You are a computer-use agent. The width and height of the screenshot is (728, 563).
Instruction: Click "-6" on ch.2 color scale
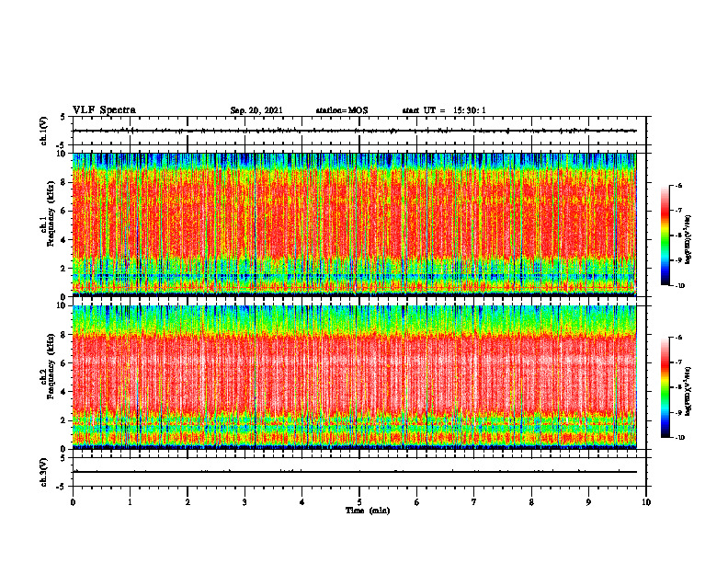(678, 338)
